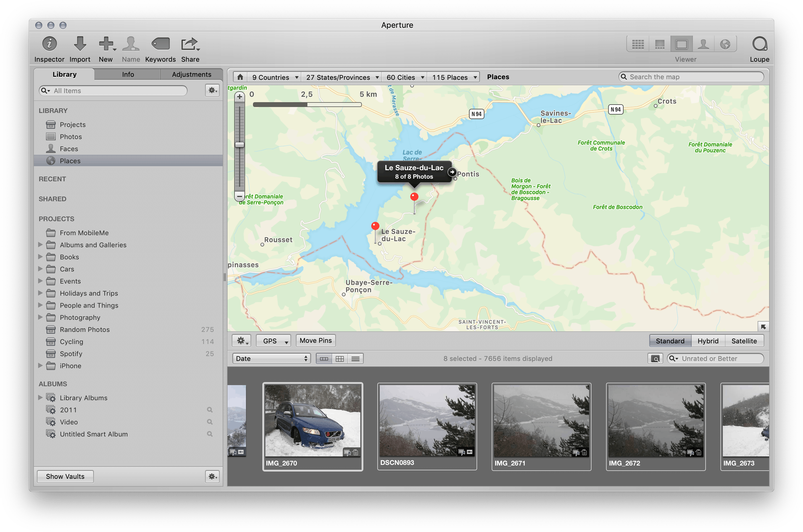Click the Move Pins button
Screen dimensions: 803x532
coord(316,340)
